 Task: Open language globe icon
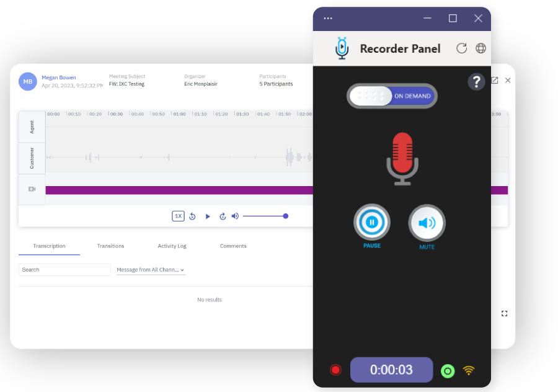tap(480, 48)
